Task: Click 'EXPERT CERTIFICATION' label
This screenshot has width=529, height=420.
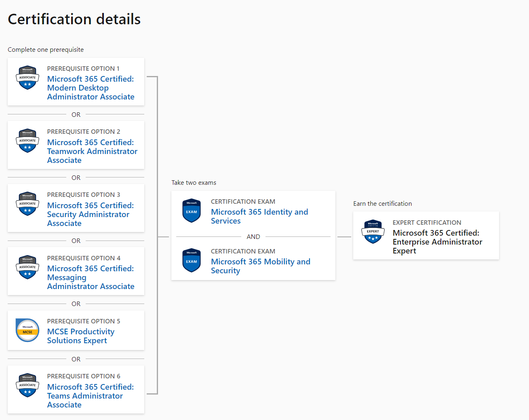Action: tap(427, 222)
